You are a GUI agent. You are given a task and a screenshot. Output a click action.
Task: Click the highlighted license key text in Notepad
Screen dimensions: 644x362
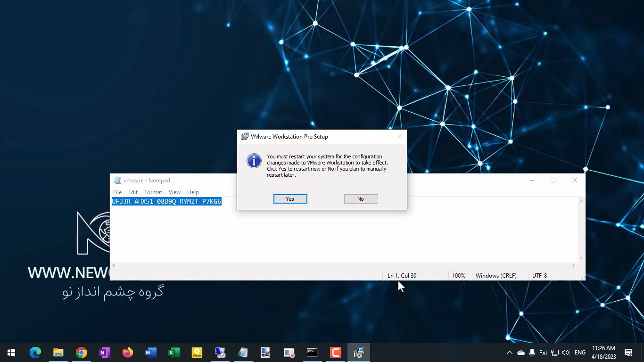(166, 201)
